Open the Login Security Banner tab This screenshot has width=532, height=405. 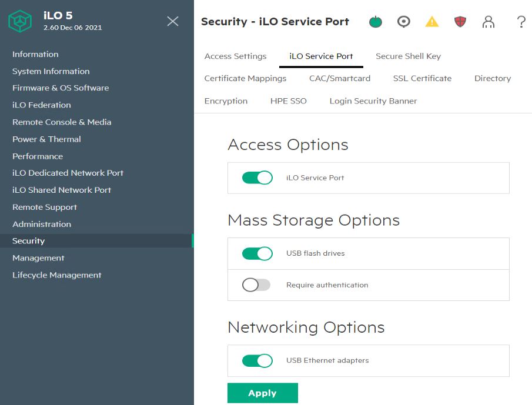[373, 101]
